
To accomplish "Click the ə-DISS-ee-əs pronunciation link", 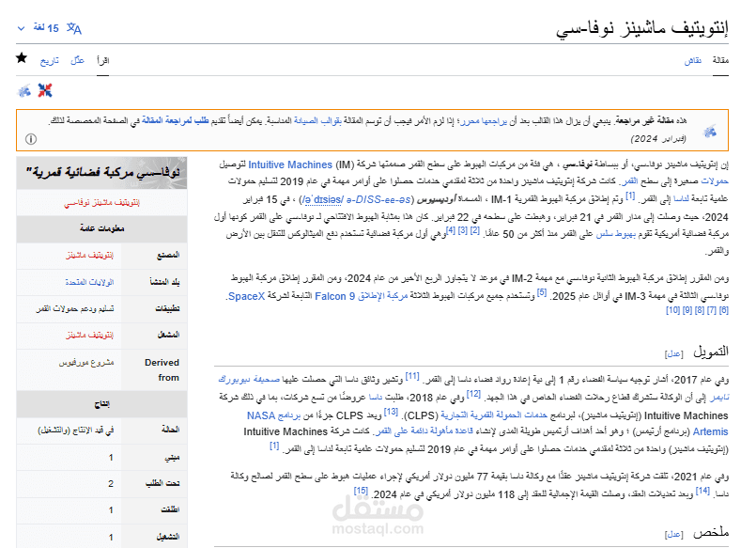I will click(x=379, y=199).
